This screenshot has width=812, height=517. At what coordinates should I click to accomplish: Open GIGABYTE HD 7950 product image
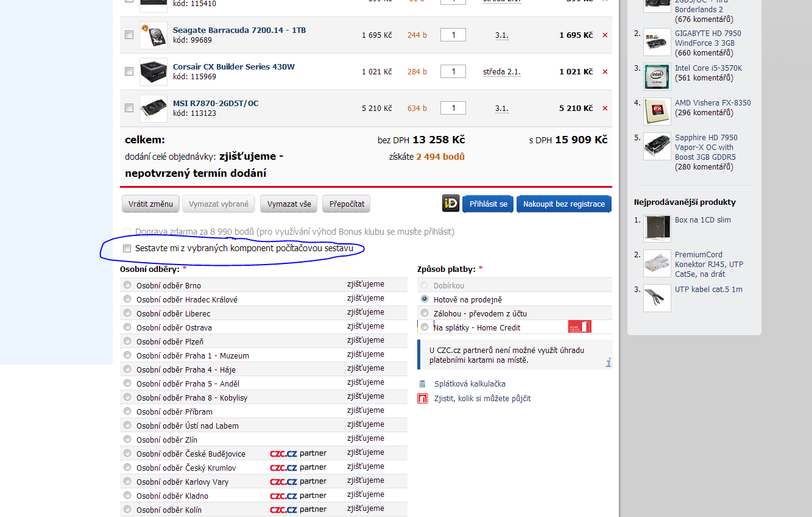pyautogui.click(x=657, y=42)
